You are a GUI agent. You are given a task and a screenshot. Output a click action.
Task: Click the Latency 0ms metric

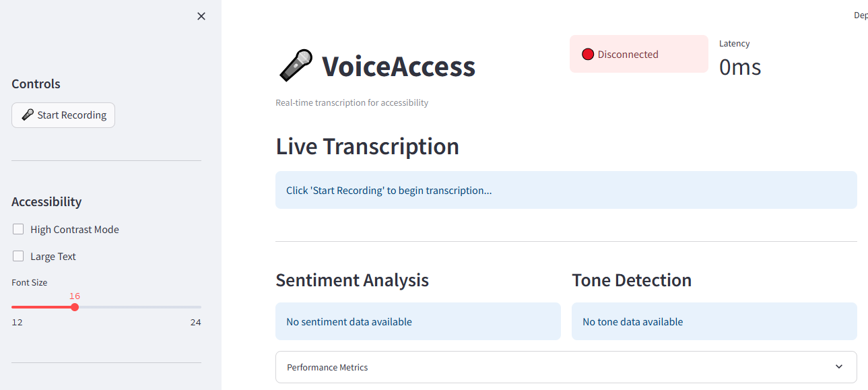[740, 59]
